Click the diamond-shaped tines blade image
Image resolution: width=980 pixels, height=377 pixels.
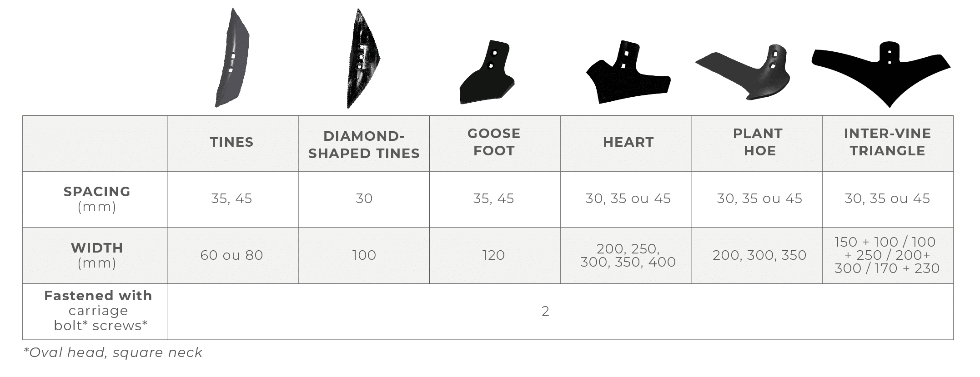click(362, 59)
